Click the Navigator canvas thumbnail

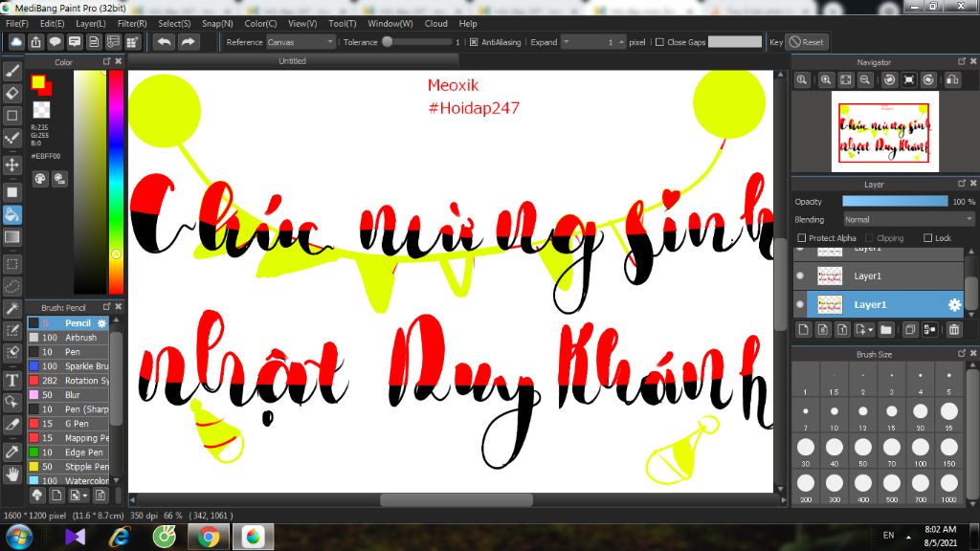click(884, 132)
